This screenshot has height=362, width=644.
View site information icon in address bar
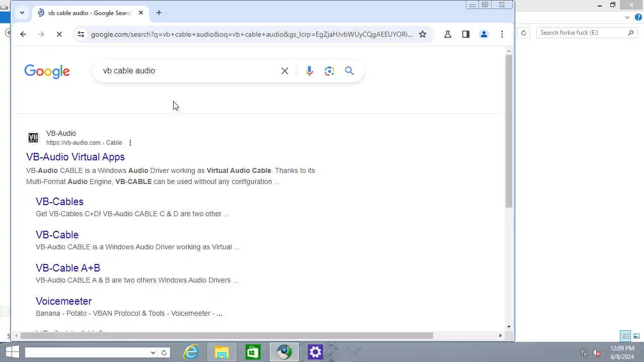click(x=80, y=34)
